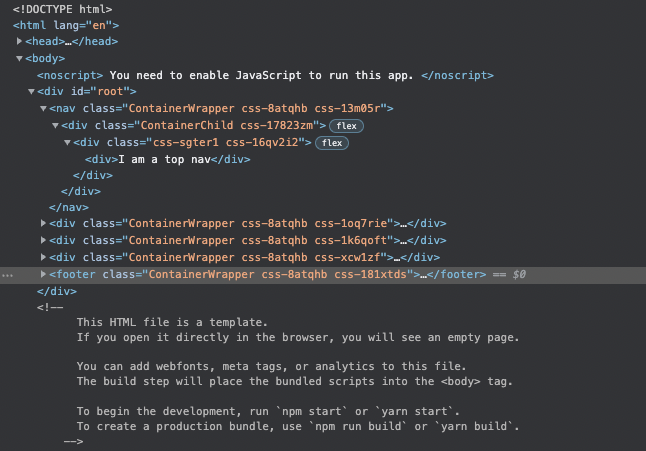646x451 pixels.
Task: Click the comment opening marker <!--
Action: (x=50, y=307)
